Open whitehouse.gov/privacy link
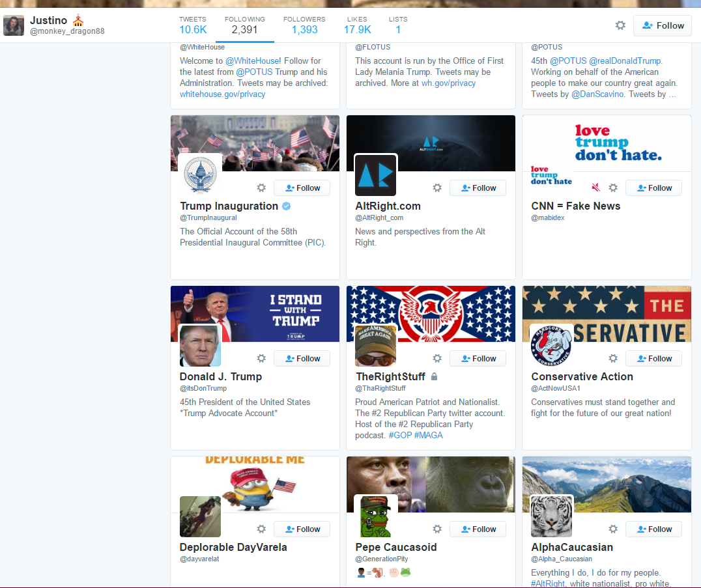Screen dimensions: 701x588 [222, 94]
